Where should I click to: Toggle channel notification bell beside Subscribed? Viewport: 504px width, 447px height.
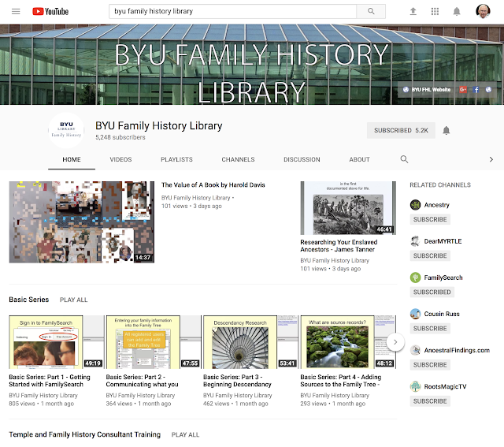coord(447,130)
